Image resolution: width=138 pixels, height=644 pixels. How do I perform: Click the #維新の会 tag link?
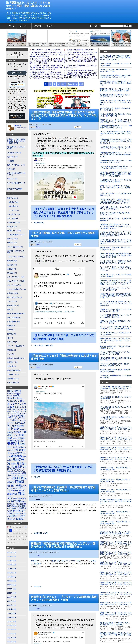49,345
